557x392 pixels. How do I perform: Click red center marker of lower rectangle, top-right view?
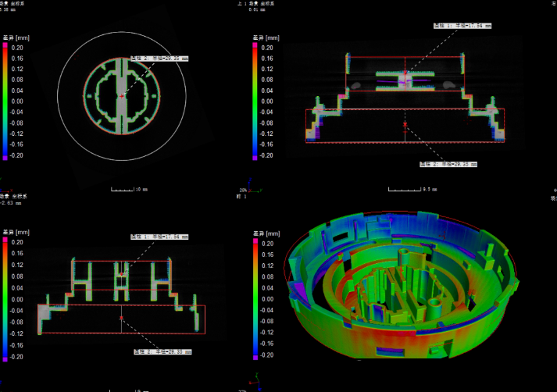(405, 125)
